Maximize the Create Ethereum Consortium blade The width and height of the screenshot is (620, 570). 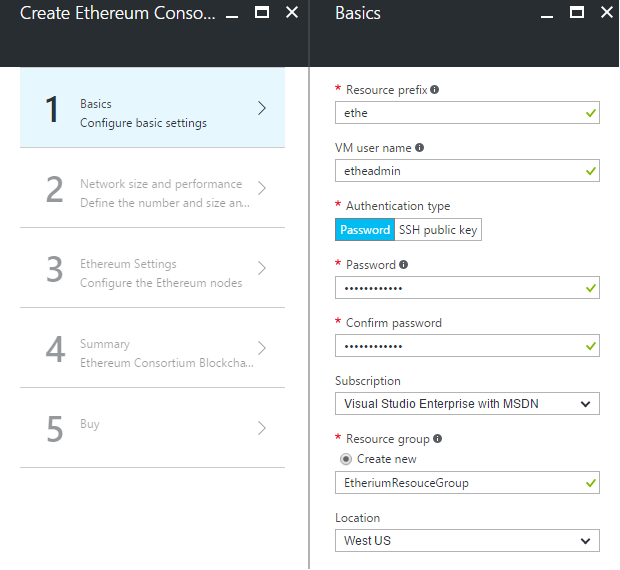[x=262, y=13]
